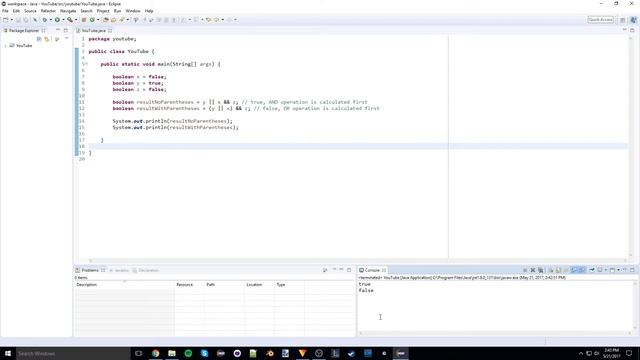Click the 'false' output line in Console
This screenshot has height=360, width=640.
tap(366, 291)
